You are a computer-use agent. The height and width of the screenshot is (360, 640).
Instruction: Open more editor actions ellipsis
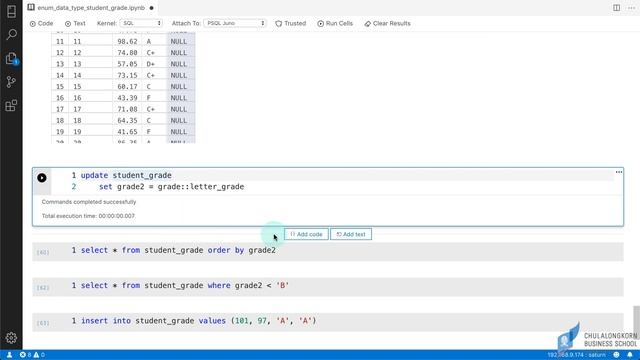[631, 8]
